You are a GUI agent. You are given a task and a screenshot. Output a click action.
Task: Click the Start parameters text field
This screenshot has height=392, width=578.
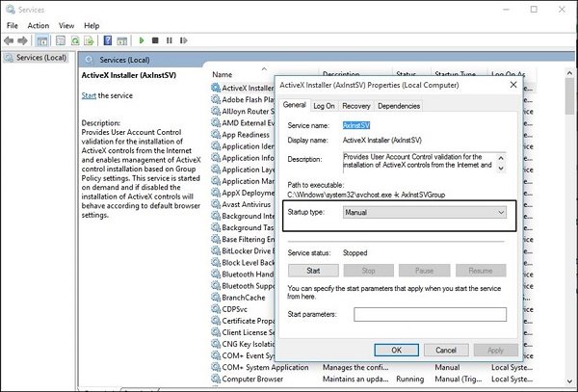pos(430,314)
